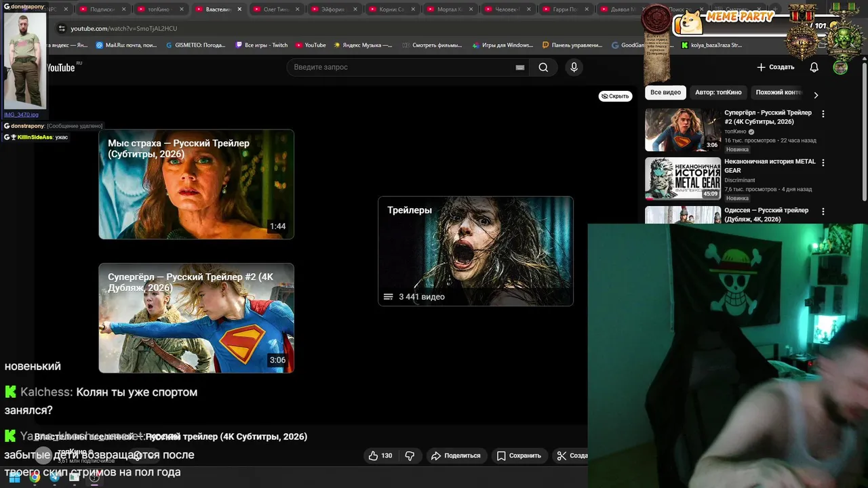Switch to the Подписки browser tab
Image resolution: width=868 pixels, height=488 pixels.
tap(102, 9)
